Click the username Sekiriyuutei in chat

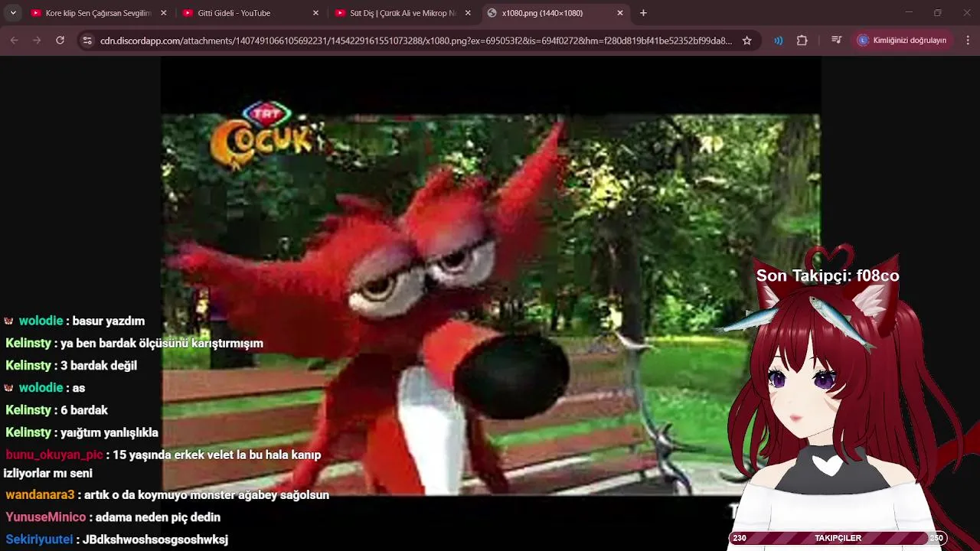pos(39,539)
